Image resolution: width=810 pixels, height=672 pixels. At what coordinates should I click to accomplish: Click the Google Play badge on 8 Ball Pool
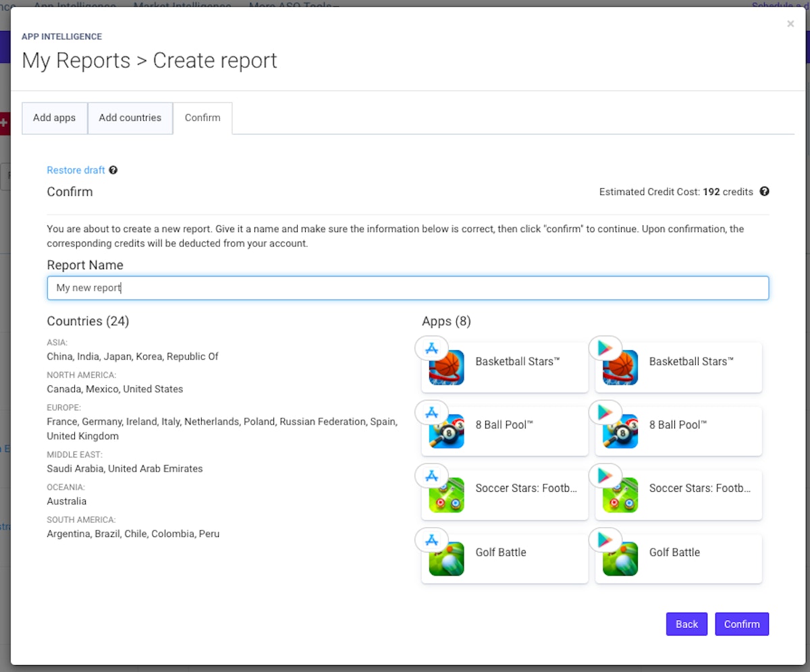(605, 412)
